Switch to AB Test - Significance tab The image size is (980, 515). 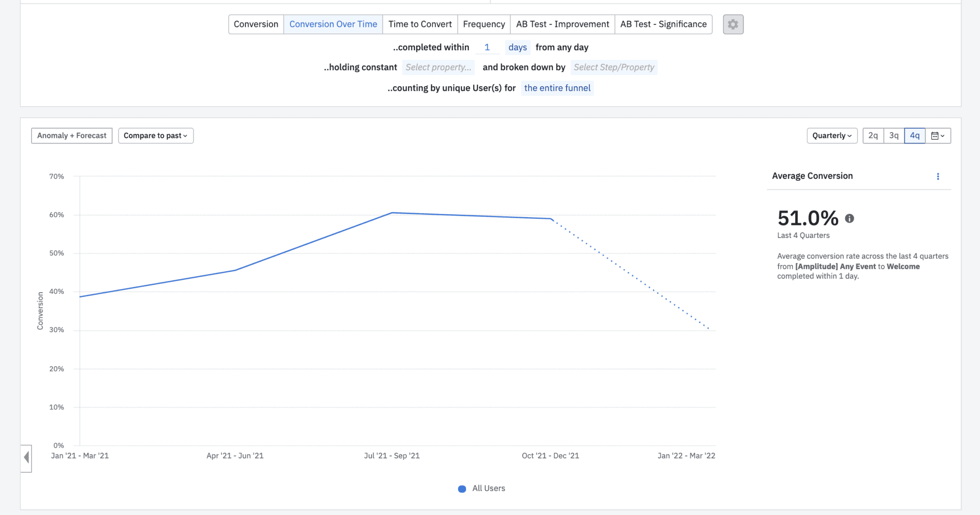point(663,24)
